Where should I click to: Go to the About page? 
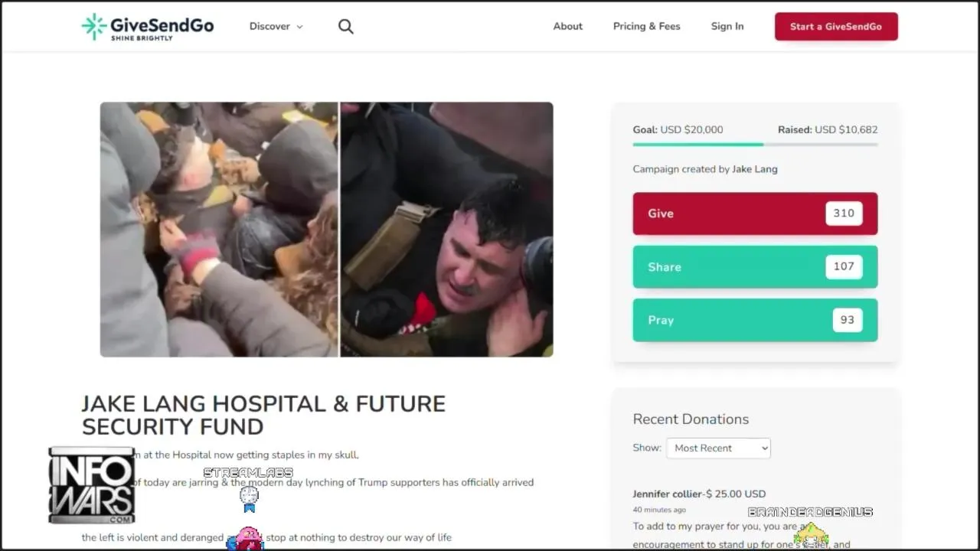(568, 26)
